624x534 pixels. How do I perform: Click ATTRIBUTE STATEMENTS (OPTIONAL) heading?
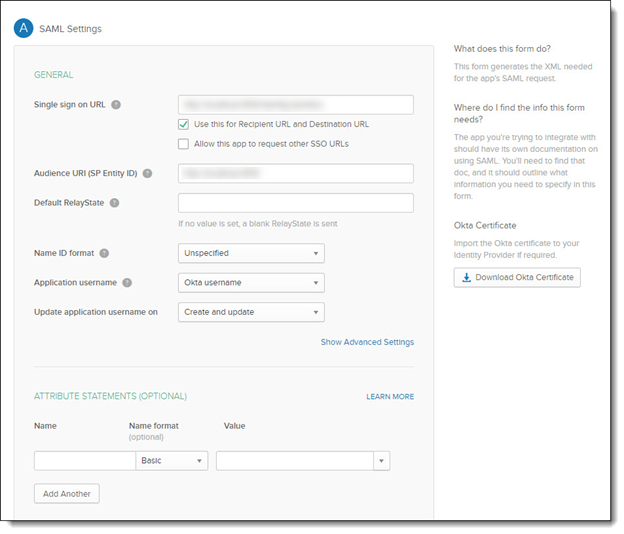[x=111, y=397]
